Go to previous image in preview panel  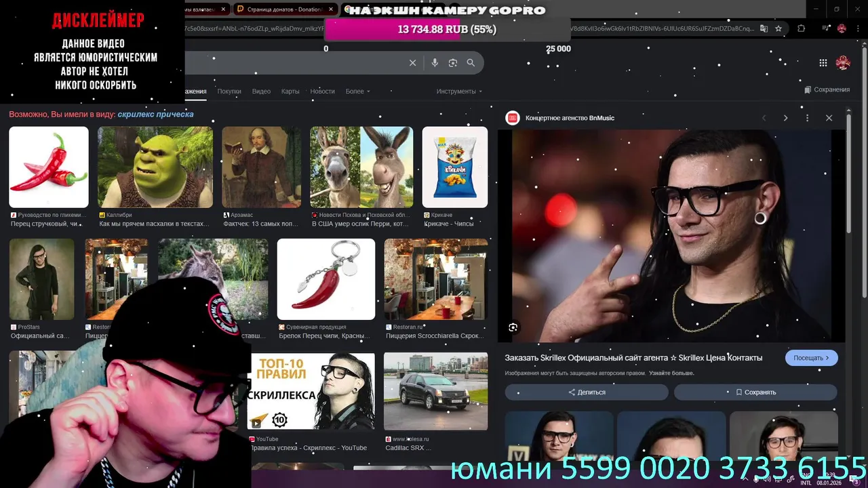[764, 118]
